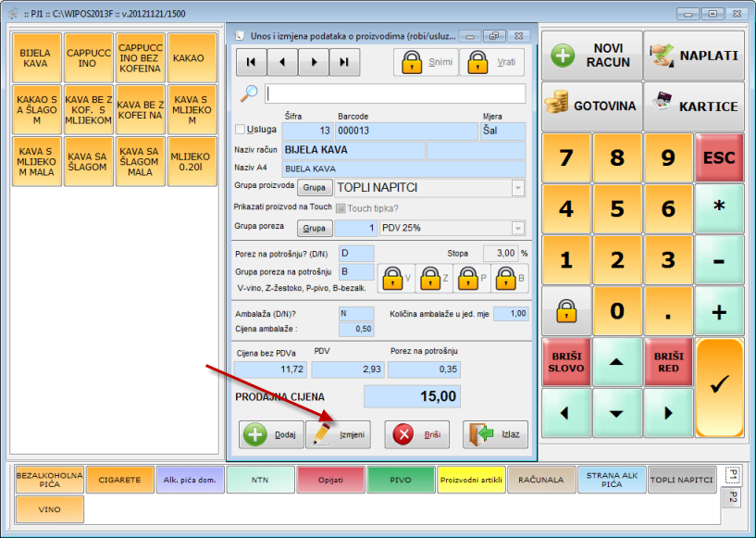This screenshot has height=538, width=756.
Task: Click the magnifier search icon
Action: (249, 94)
